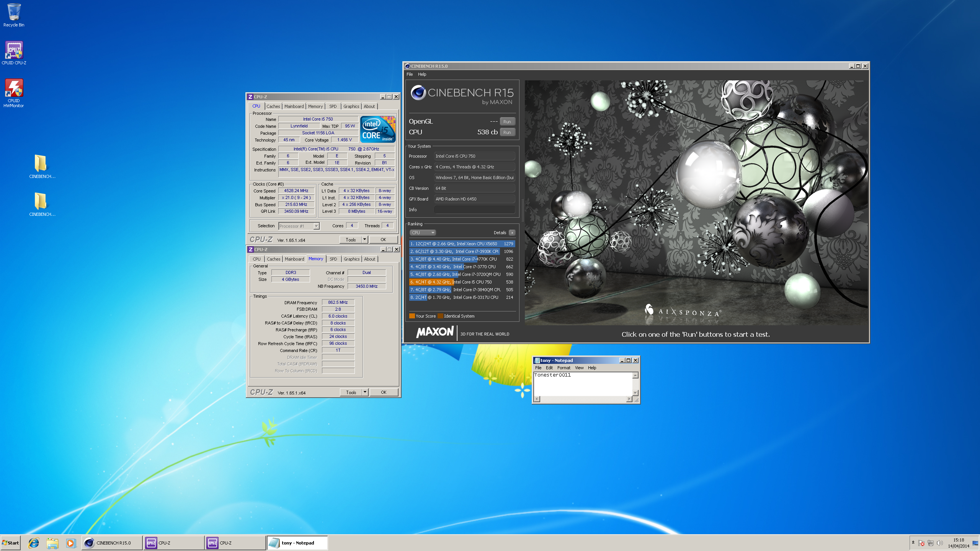980x551 pixels.
Task: Open the CPU ranking type dropdown
Action: click(423, 233)
